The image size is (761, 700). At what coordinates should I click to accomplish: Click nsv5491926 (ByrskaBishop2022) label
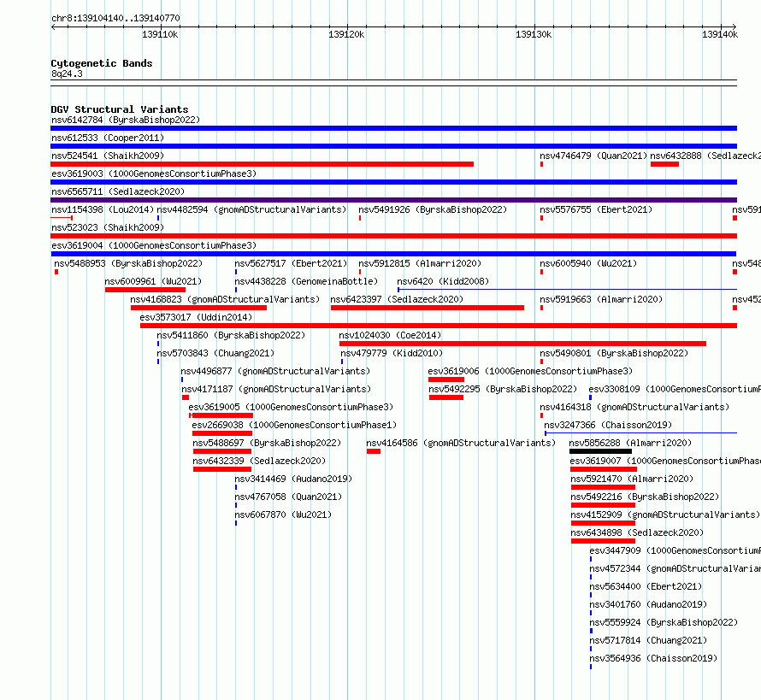(433, 209)
